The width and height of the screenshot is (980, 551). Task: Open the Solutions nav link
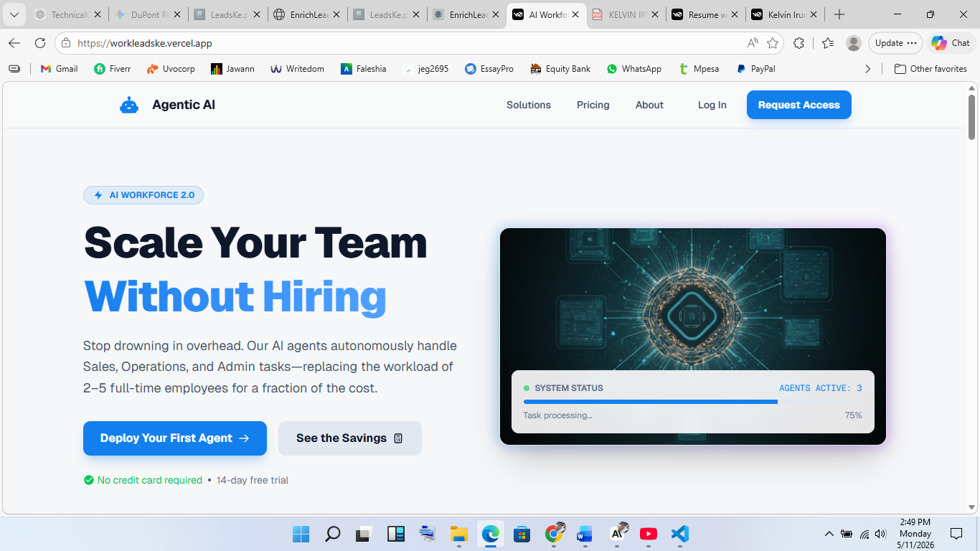pyautogui.click(x=529, y=105)
